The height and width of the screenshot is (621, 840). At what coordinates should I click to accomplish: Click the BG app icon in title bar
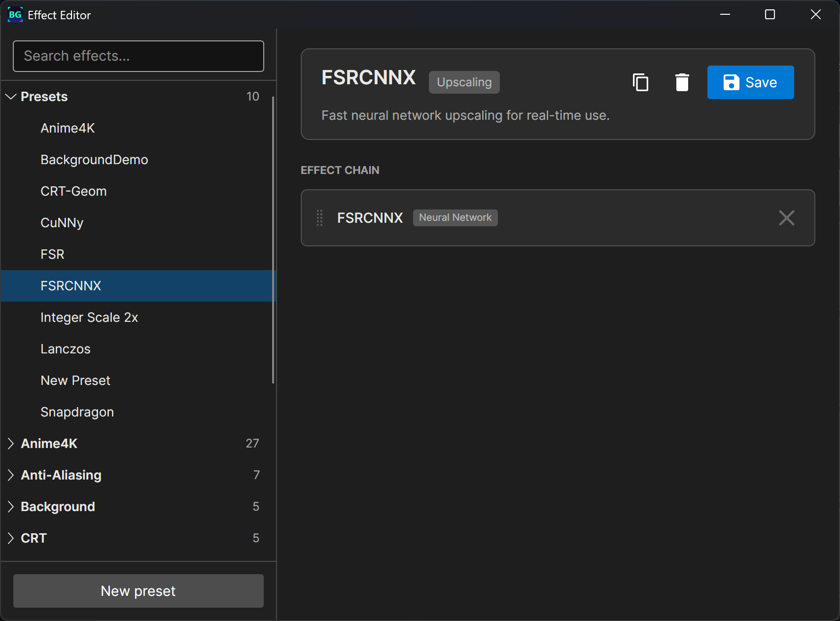pos(15,15)
